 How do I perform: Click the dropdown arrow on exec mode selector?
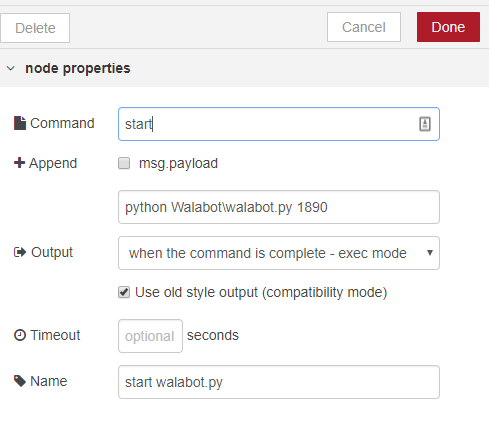pos(430,253)
